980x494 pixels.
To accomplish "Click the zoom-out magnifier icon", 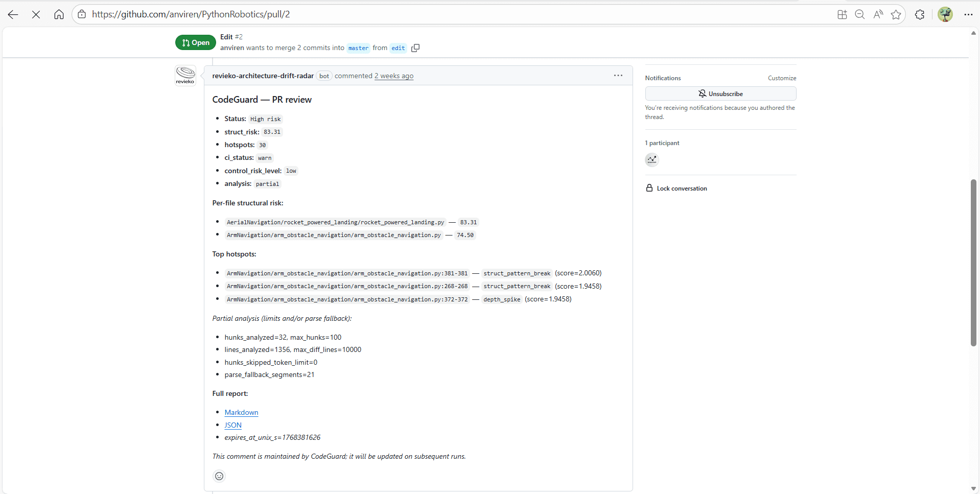I will [859, 14].
